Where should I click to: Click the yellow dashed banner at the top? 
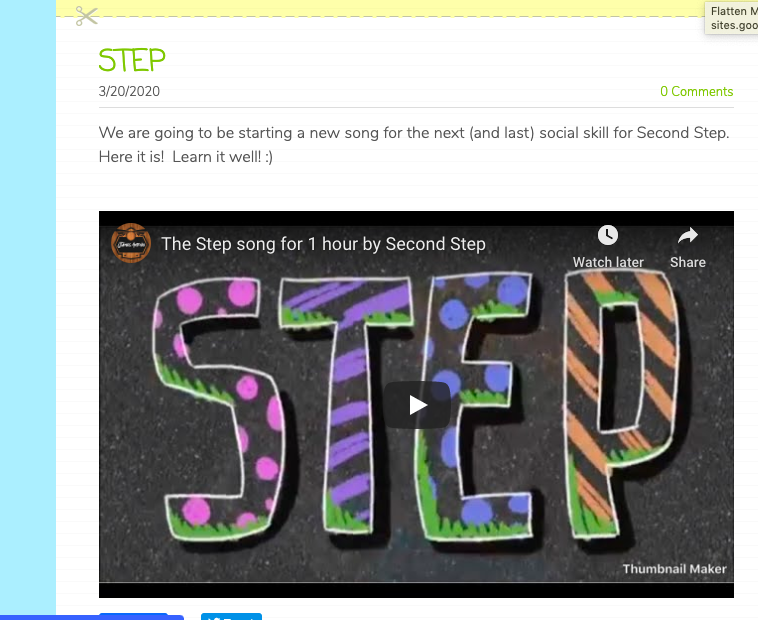379,8
